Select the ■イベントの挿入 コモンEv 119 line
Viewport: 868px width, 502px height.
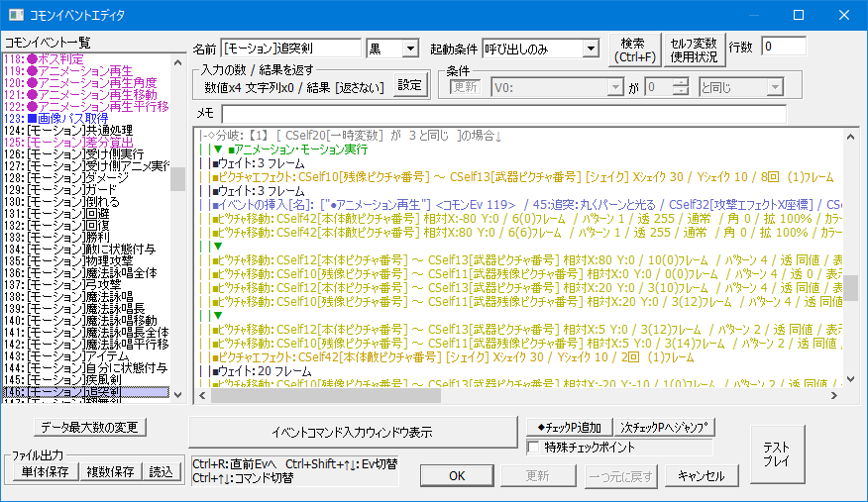pos(520,205)
